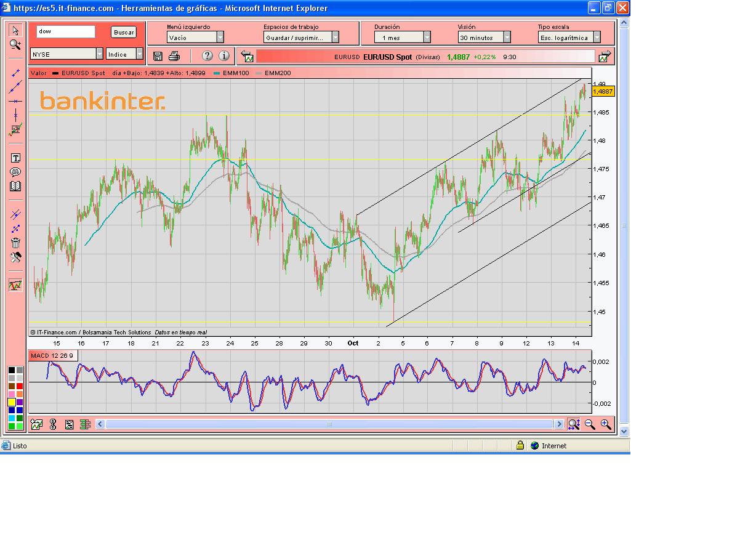Expand the Tipo escala dropdown
The image size is (756, 545).
coord(569,38)
